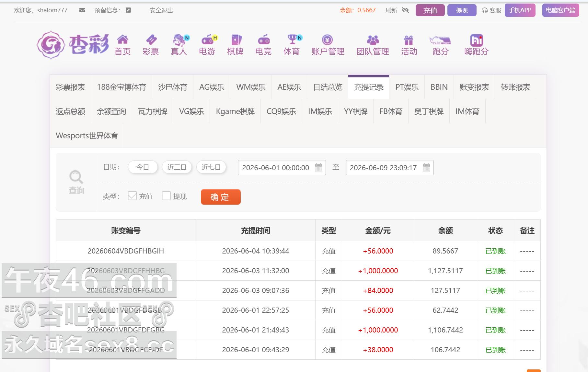Click the purple 充值 button
Viewport: 588px width, 372px height.
430,10
